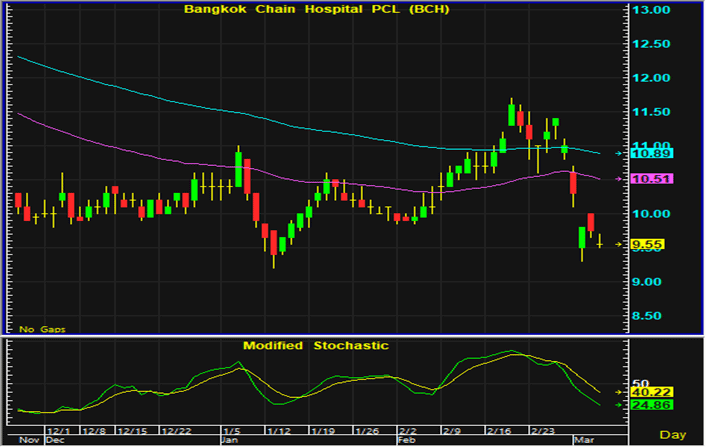Click the 2/2 date marker

click(407, 431)
